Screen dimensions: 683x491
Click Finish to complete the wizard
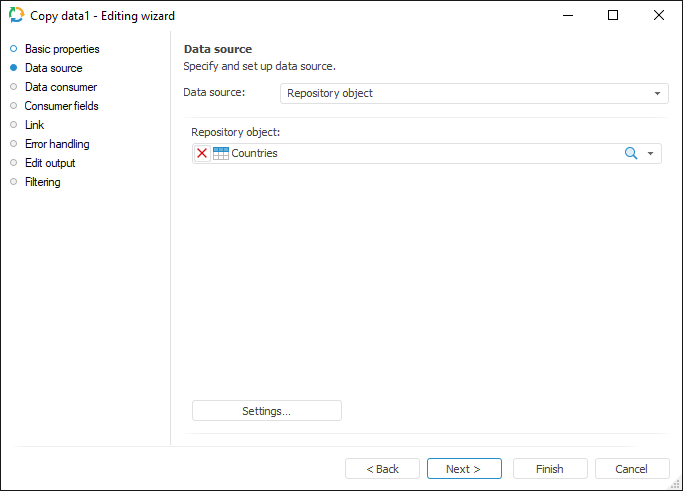(550, 469)
